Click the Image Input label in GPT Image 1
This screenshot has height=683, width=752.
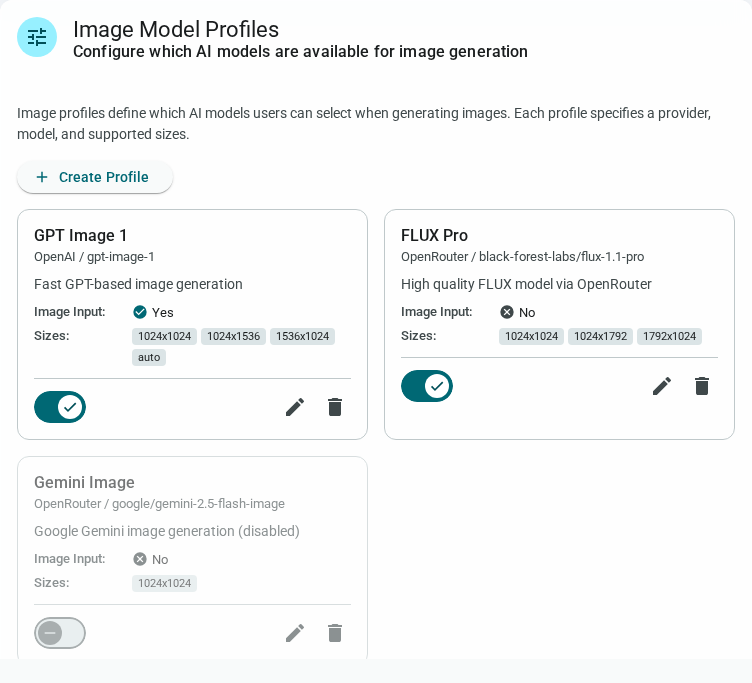coord(70,312)
